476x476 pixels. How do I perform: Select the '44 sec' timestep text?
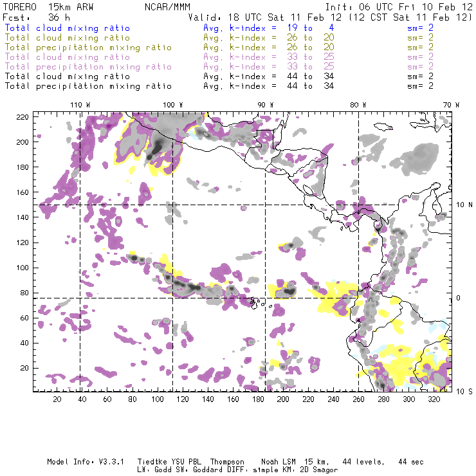411,462
